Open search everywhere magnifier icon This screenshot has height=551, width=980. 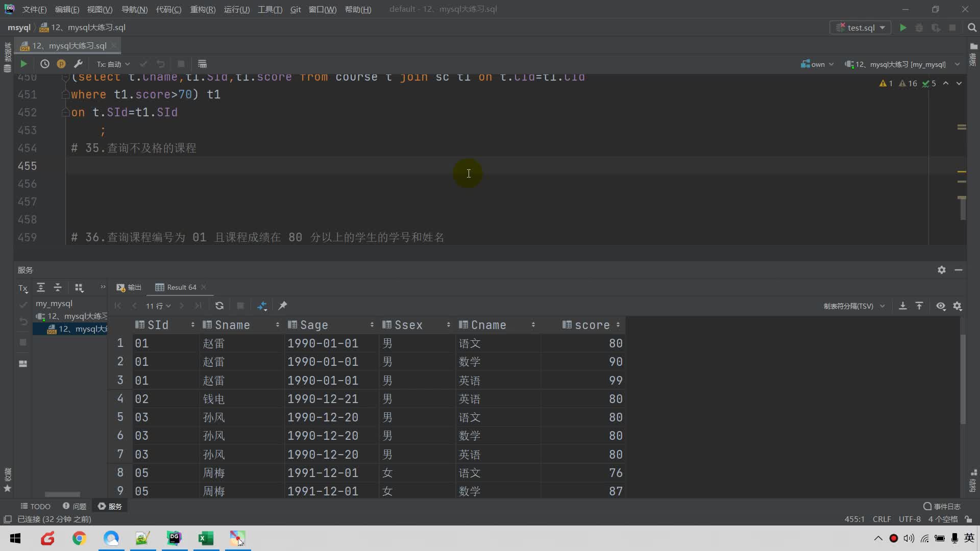pos(972,28)
